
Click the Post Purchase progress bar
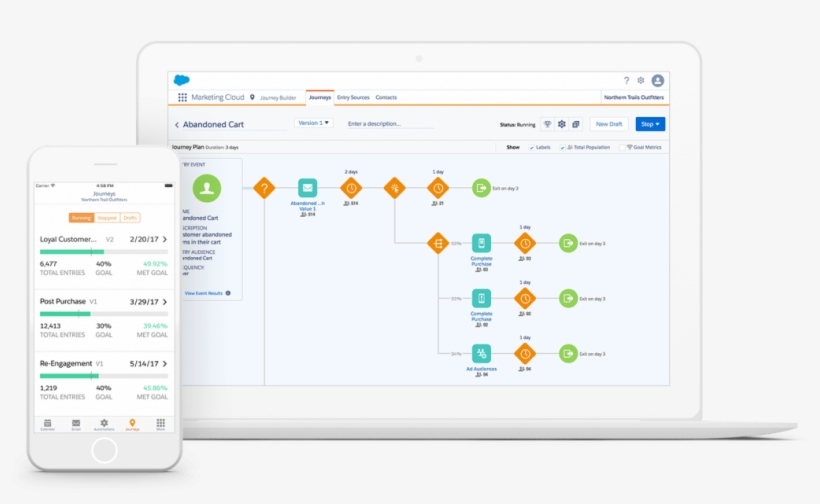click(104, 314)
